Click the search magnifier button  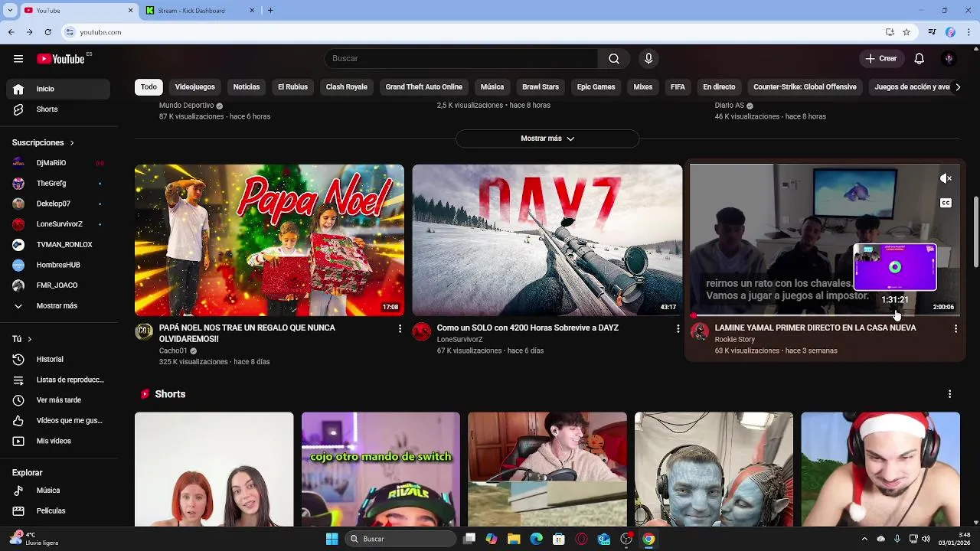pos(614,59)
